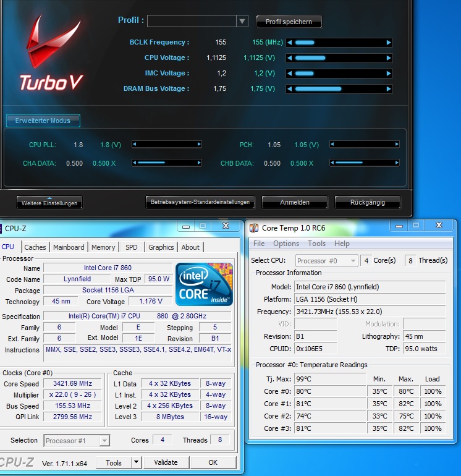Open the SPD tab
This screenshot has height=476, width=461.
tap(132, 247)
